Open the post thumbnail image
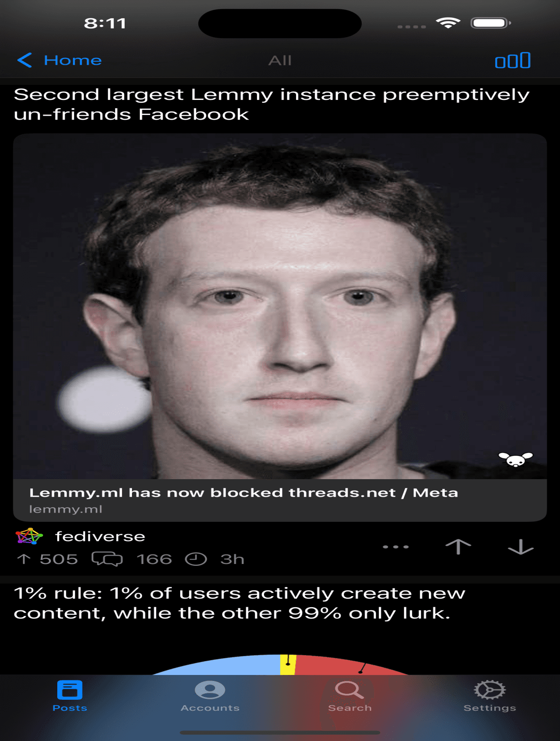This screenshot has height=741, width=560. pyautogui.click(x=280, y=306)
